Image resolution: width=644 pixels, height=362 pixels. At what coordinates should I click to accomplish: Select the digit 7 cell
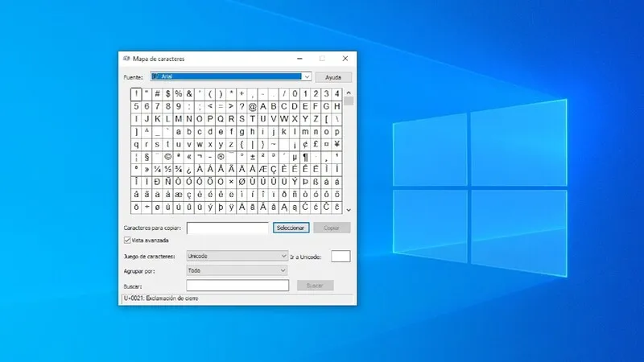157,107
